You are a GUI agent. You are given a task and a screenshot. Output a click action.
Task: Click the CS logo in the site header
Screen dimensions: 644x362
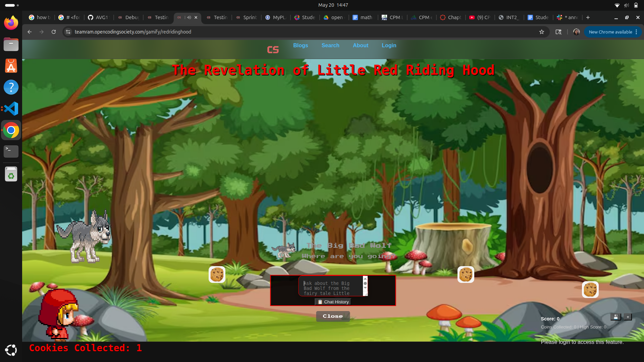273,50
